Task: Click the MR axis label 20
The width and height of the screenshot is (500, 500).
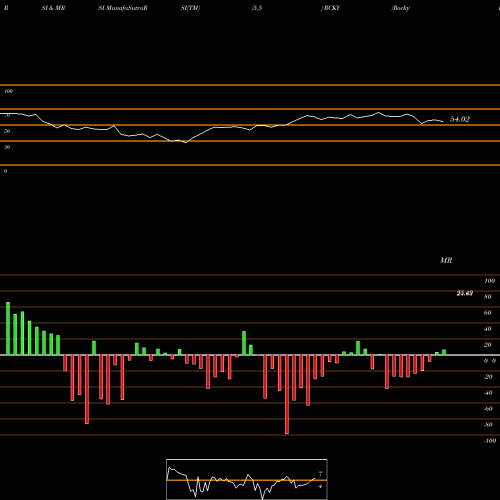Action: point(488,345)
